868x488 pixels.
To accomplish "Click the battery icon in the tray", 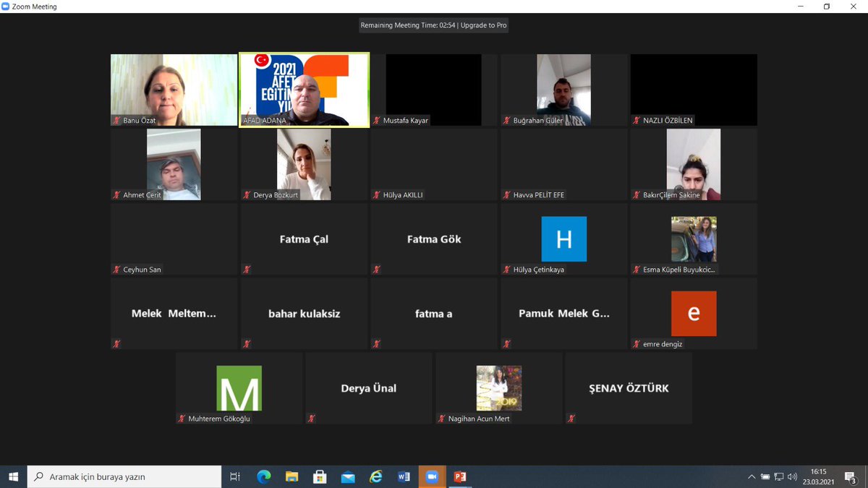I will pyautogui.click(x=765, y=477).
